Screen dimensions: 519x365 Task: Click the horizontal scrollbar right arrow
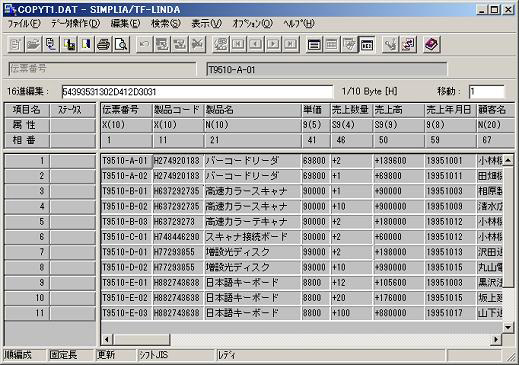pos(496,340)
